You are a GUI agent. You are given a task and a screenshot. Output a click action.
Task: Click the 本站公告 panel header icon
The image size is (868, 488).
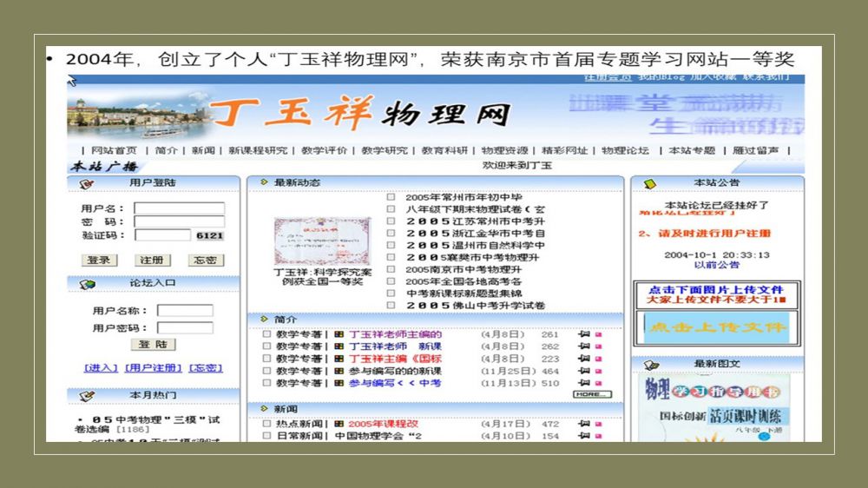tap(650, 183)
